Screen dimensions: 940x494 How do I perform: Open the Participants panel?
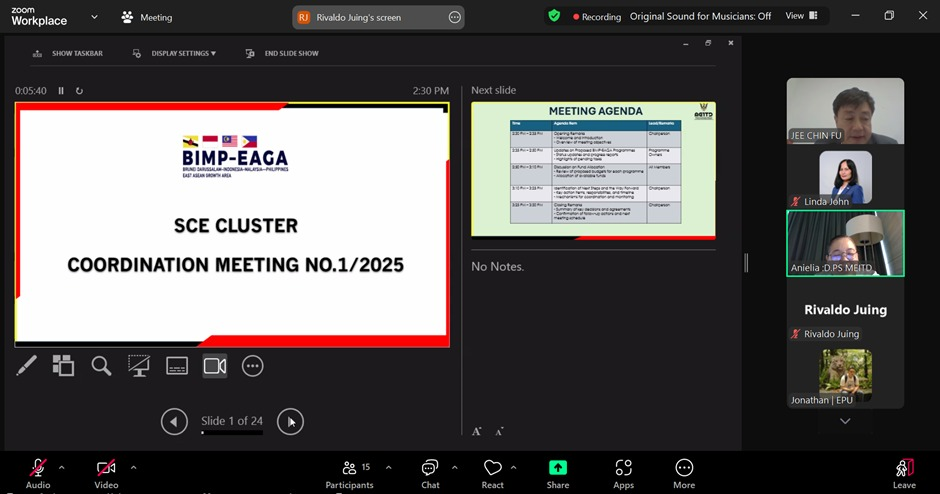[350, 473]
